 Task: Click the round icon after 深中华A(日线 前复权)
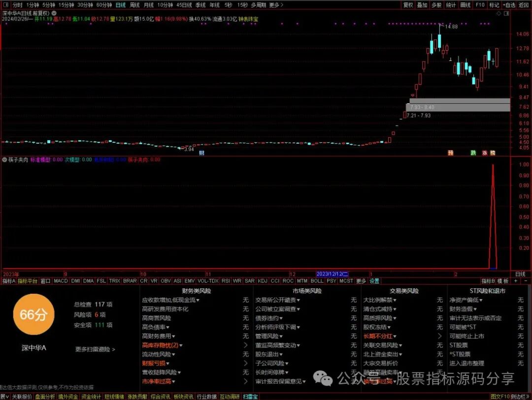[54, 13]
